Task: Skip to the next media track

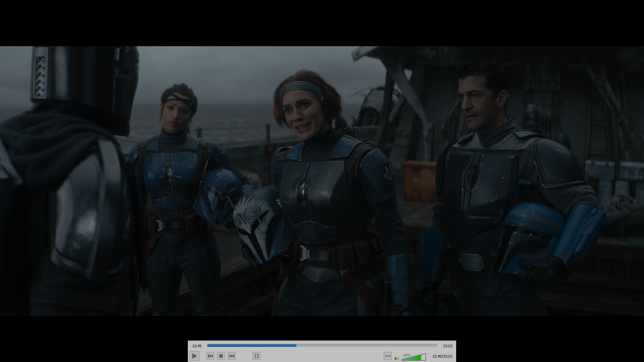Action: 232,356
